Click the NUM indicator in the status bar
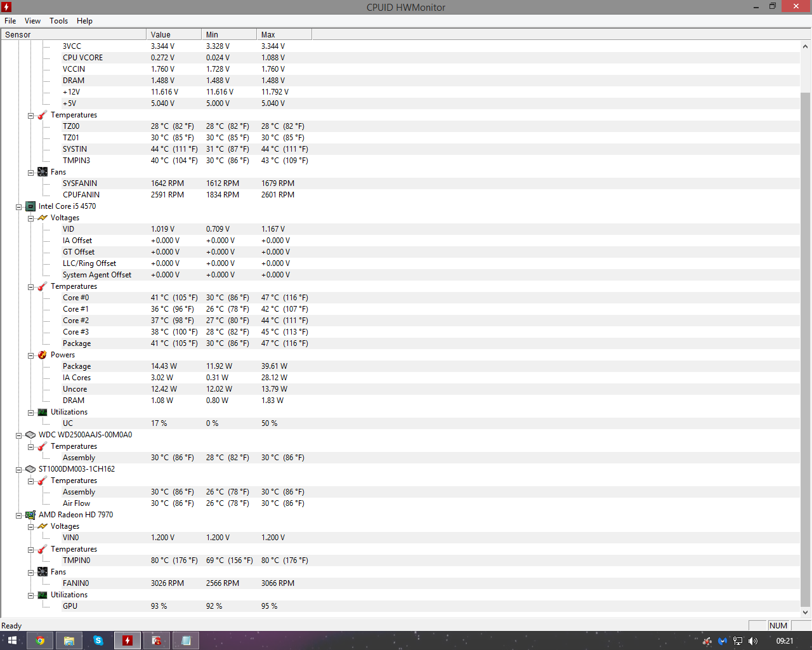This screenshot has width=812, height=650. 778,626
